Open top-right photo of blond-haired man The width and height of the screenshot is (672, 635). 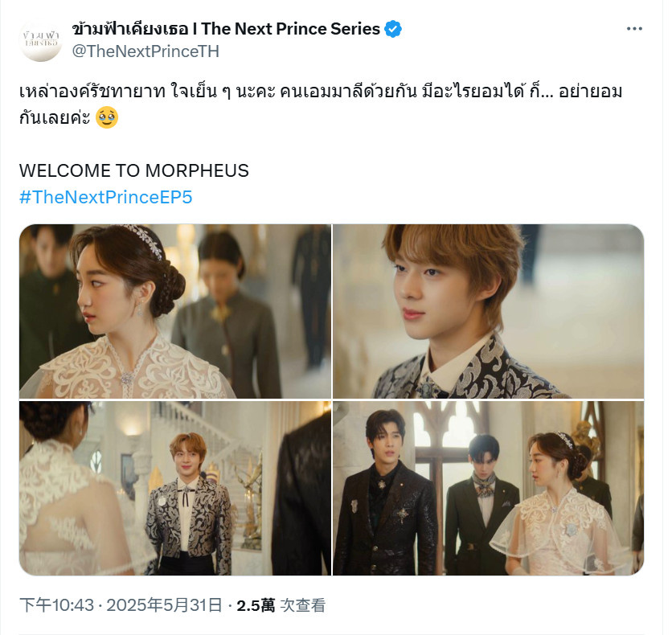488,312
